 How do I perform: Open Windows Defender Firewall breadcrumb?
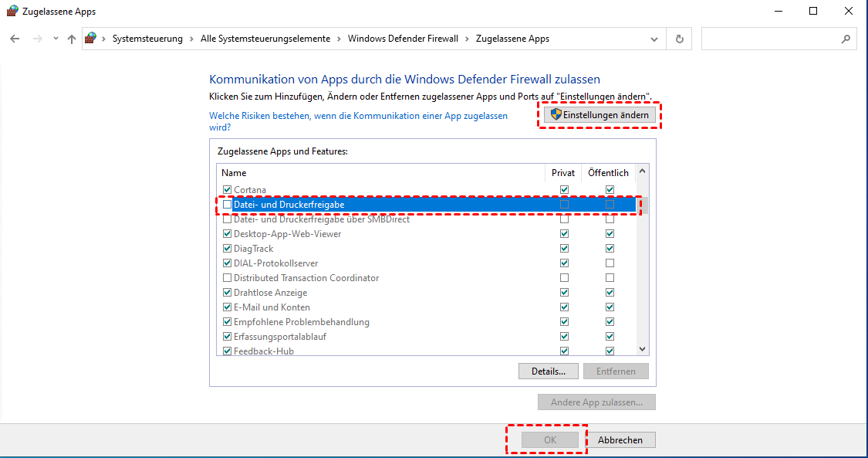pyautogui.click(x=403, y=39)
